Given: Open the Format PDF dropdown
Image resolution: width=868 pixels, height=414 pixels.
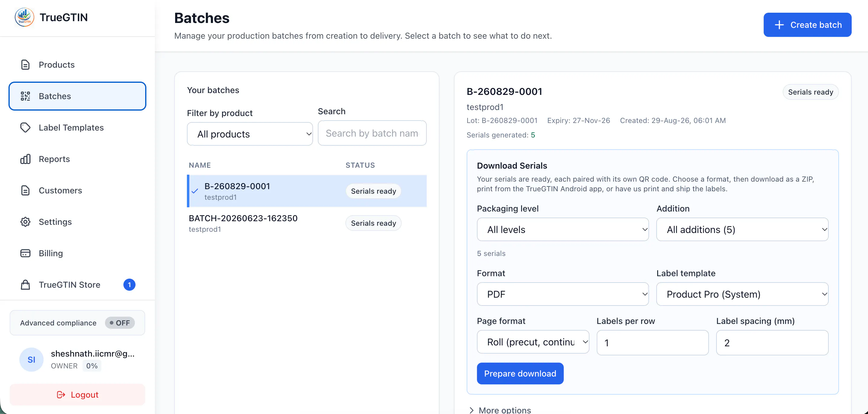Looking at the screenshot, I should coord(563,294).
